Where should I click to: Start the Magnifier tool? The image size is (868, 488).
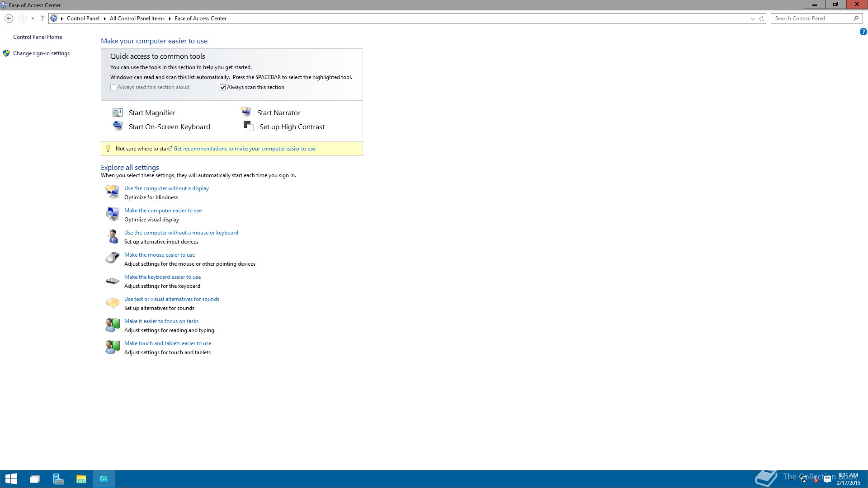pyautogui.click(x=151, y=113)
